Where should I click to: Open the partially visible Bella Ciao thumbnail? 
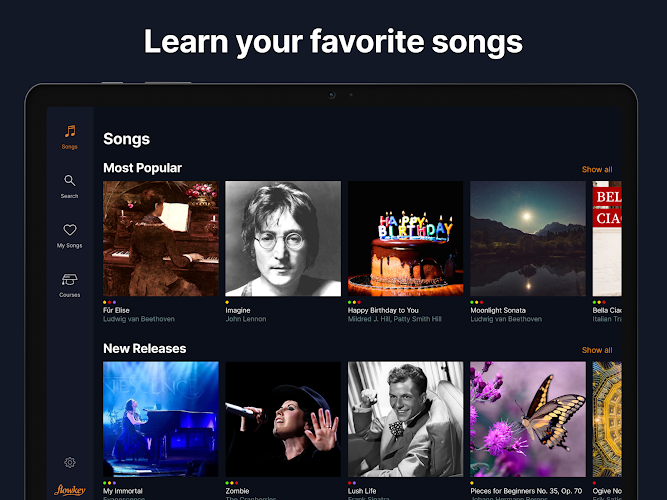(x=607, y=238)
